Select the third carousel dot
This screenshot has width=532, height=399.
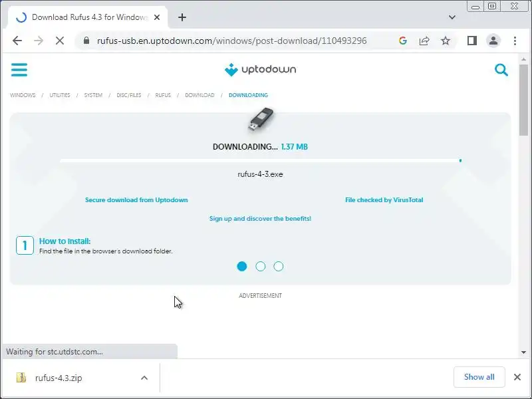[x=279, y=267]
